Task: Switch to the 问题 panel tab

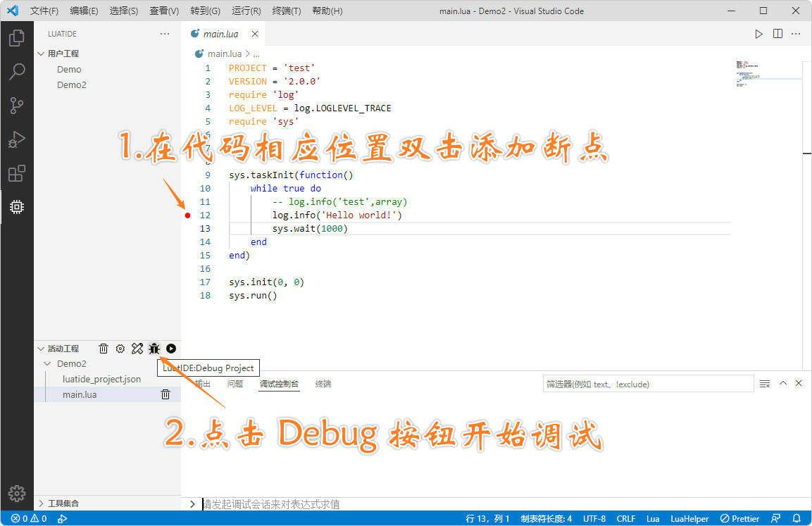Action: [x=235, y=384]
